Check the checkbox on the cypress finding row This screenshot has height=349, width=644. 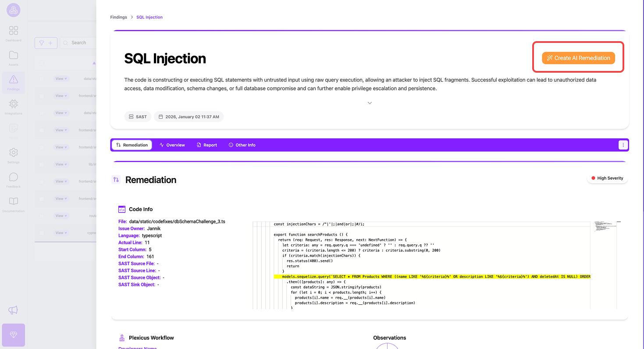(x=42, y=233)
